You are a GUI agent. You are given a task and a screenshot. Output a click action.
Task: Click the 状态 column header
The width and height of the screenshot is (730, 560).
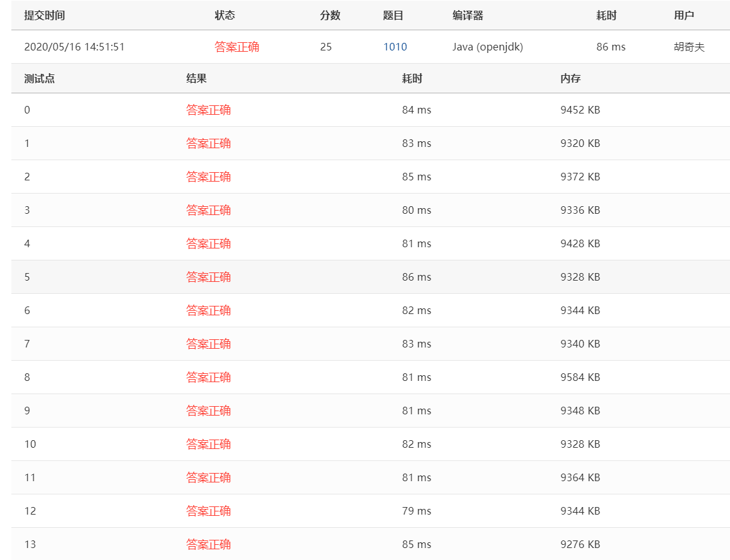[x=225, y=15]
